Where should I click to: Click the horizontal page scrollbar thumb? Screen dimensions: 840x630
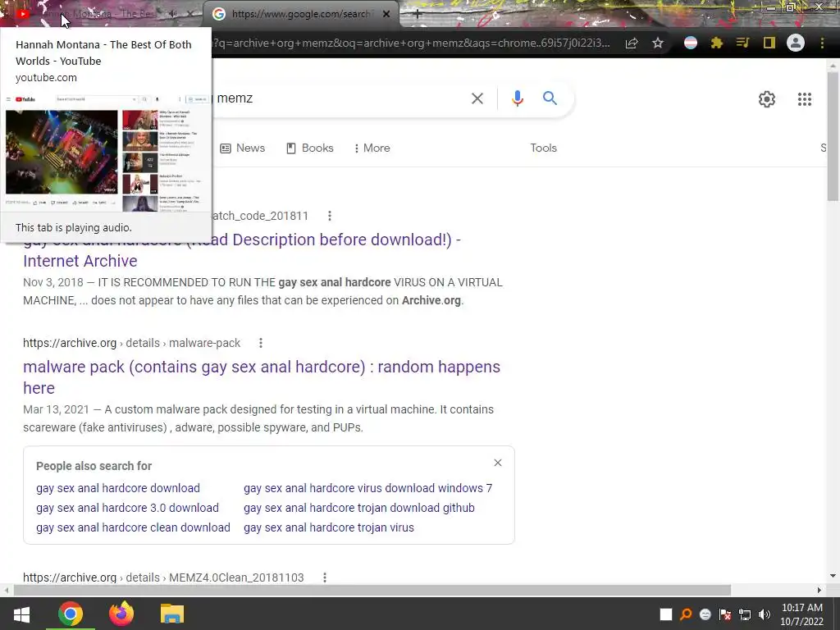372,590
